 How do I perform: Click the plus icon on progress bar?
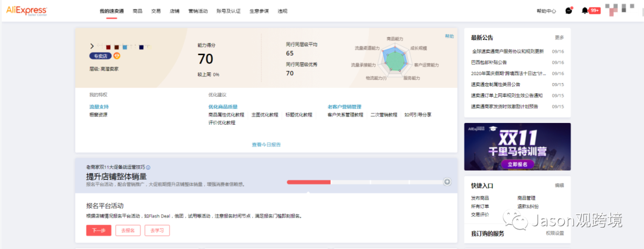pyautogui.click(x=447, y=182)
